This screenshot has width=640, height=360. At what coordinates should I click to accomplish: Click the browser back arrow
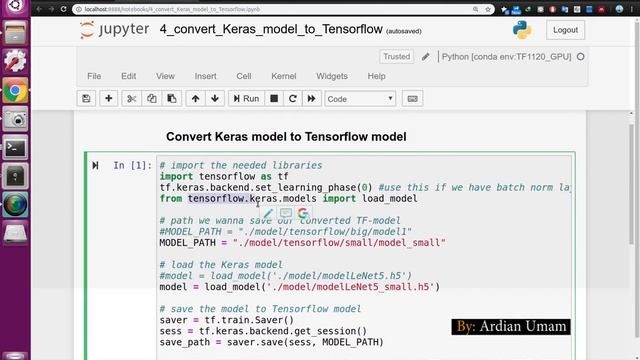click(x=39, y=9)
